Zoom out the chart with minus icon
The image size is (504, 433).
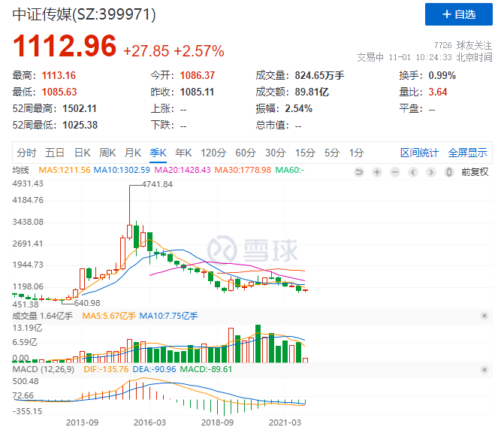click(x=395, y=172)
